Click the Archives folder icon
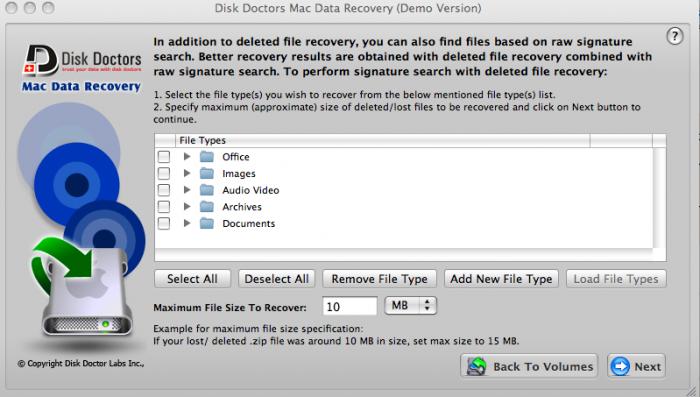The height and width of the screenshot is (397, 700). [207, 207]
